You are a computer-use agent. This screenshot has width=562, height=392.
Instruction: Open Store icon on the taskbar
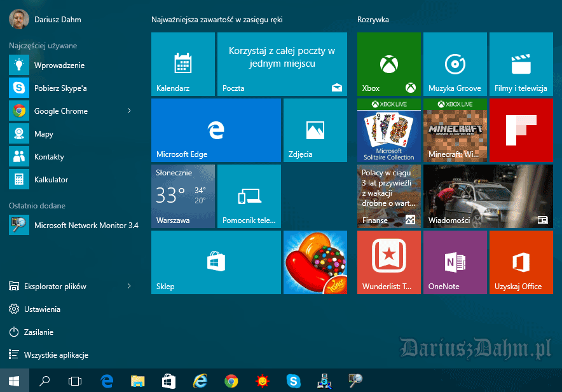(x=169, y=381)
